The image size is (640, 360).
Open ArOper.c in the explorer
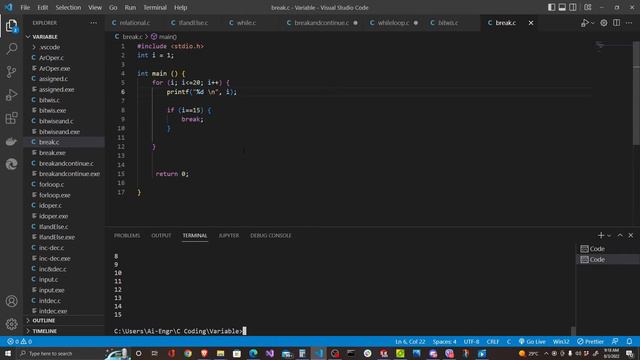51,58
